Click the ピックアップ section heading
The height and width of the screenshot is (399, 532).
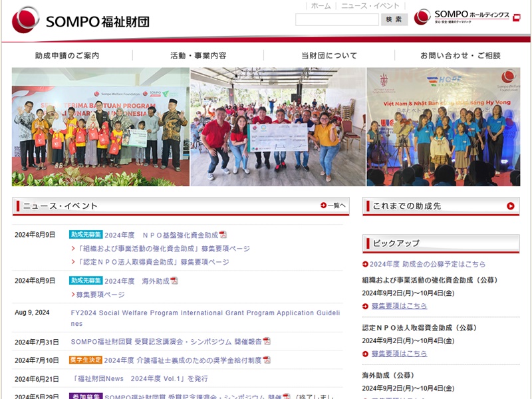[x=396, y=243]
